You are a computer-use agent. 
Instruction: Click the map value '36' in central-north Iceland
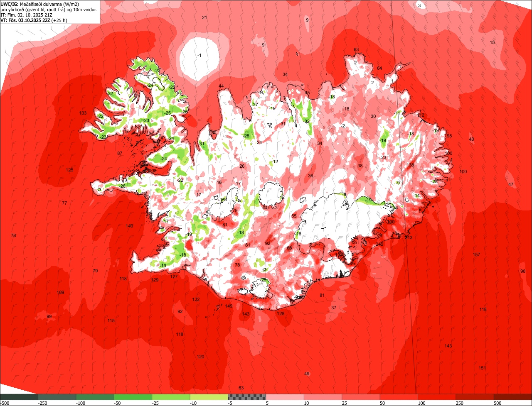click(x=310, y=176)
